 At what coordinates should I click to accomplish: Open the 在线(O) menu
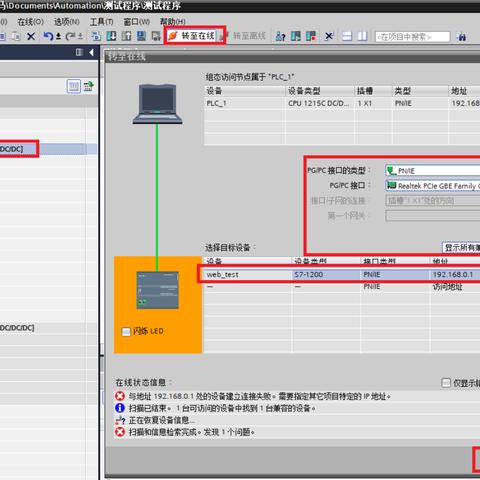click(30, 22)
